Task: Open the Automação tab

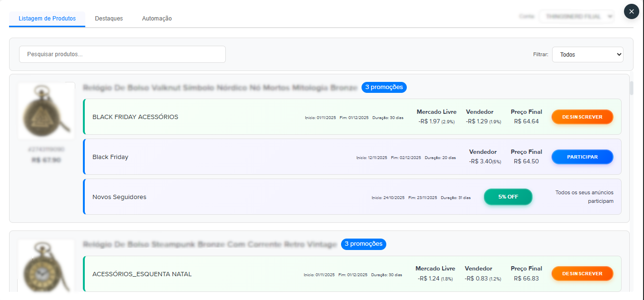Action: point(157,18)
